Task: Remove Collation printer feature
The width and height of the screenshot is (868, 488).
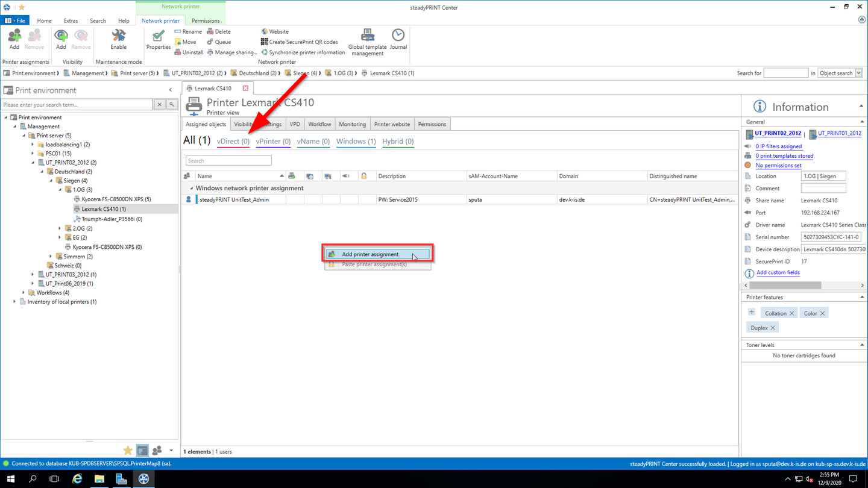Action: click(x=792, y=313)
